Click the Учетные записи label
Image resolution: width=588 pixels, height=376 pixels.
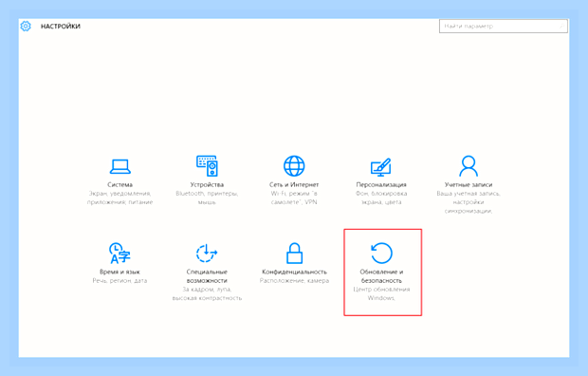[469, 185]
